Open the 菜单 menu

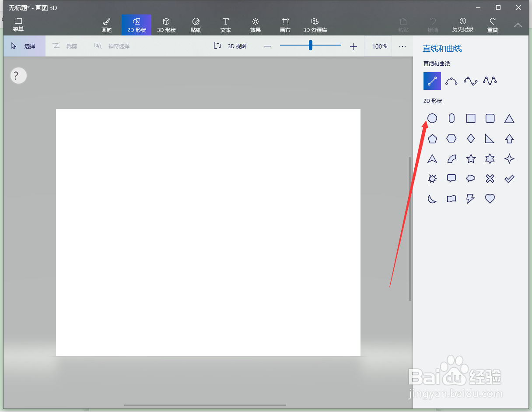click(x=18, y=25)
